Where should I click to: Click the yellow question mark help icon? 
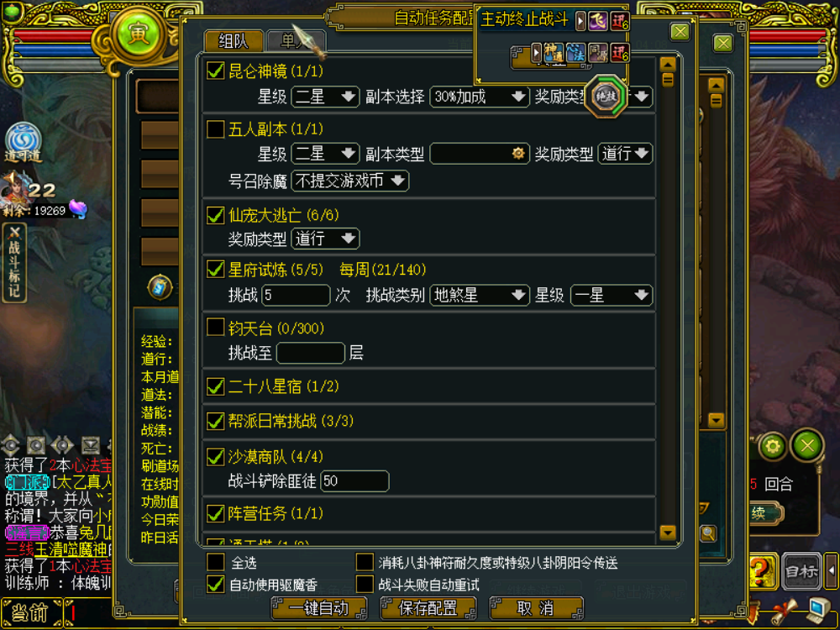[x=761, y=570]
